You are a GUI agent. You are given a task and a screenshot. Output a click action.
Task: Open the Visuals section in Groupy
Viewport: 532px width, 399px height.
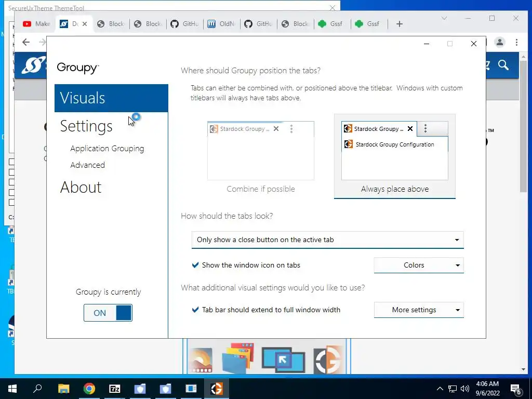(x=111, y=98)
